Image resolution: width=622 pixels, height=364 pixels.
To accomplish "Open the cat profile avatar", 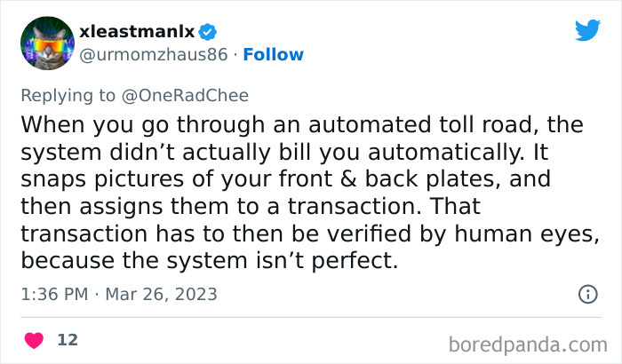I will pos(45,43).
